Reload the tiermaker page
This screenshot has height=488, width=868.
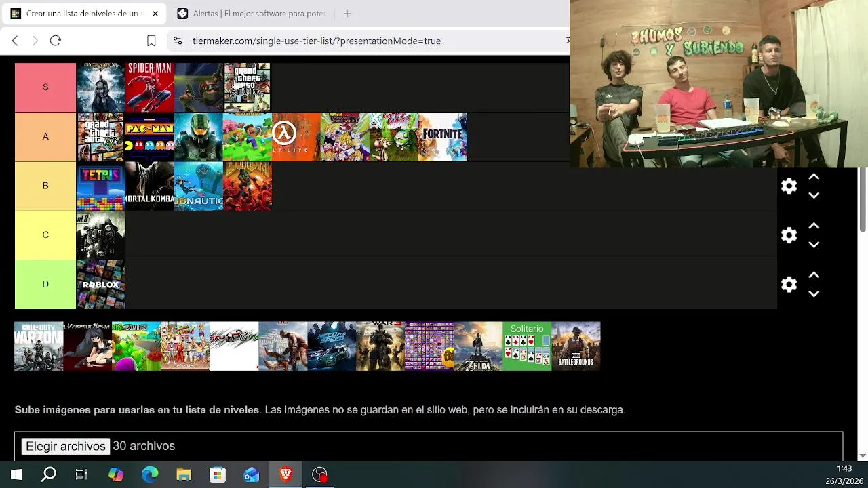click(56, 41)
